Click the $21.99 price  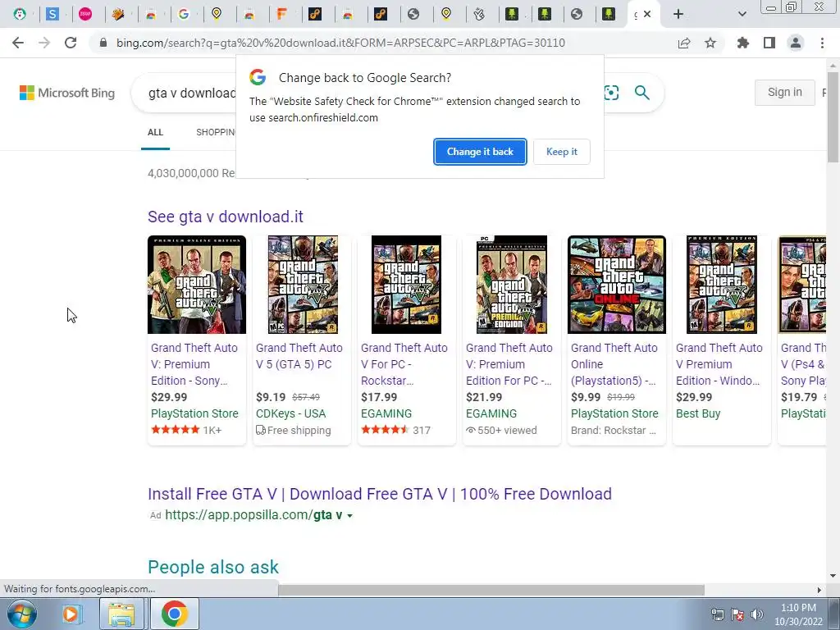coord(484,397)
